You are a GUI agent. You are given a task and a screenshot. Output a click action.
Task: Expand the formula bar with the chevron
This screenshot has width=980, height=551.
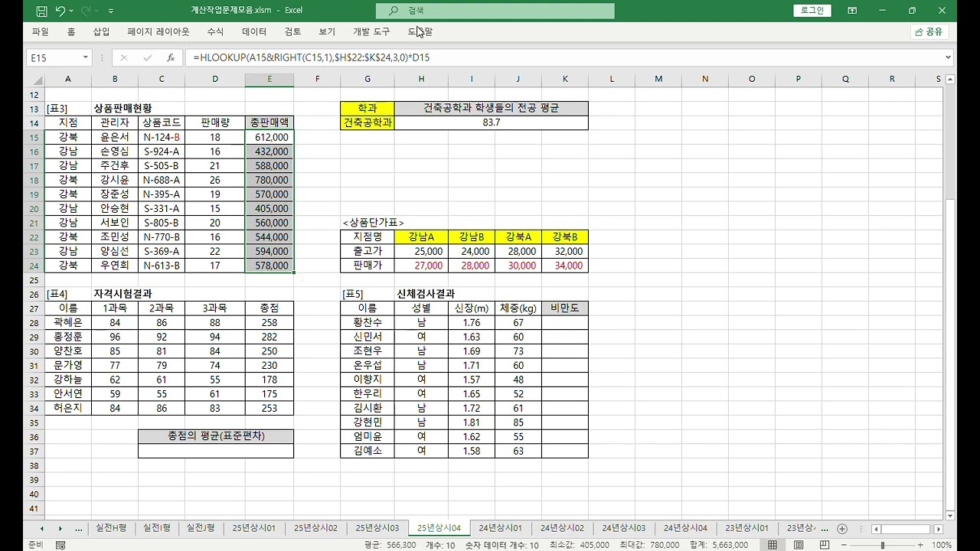pos(948,57)
